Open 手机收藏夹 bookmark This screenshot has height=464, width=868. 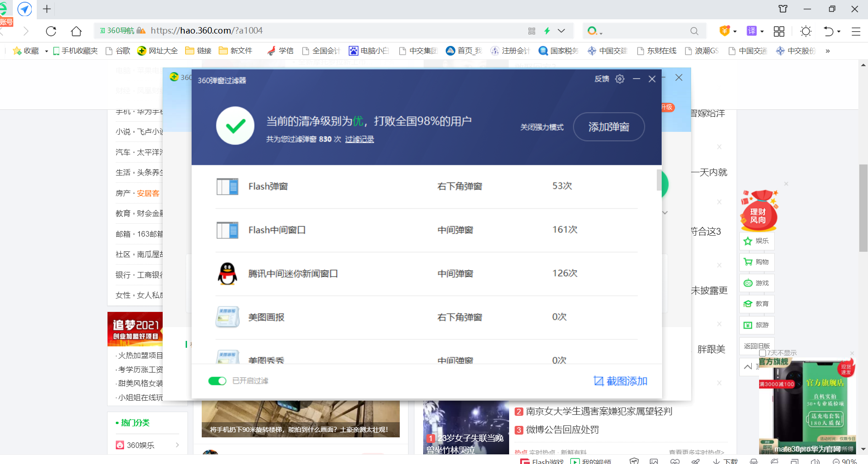click(x=75, y=51)
